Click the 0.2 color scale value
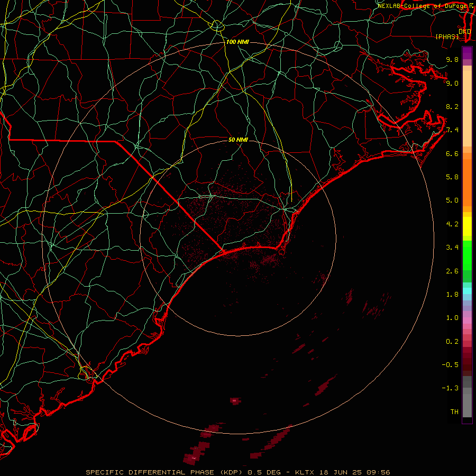 [x=452, y=342]
